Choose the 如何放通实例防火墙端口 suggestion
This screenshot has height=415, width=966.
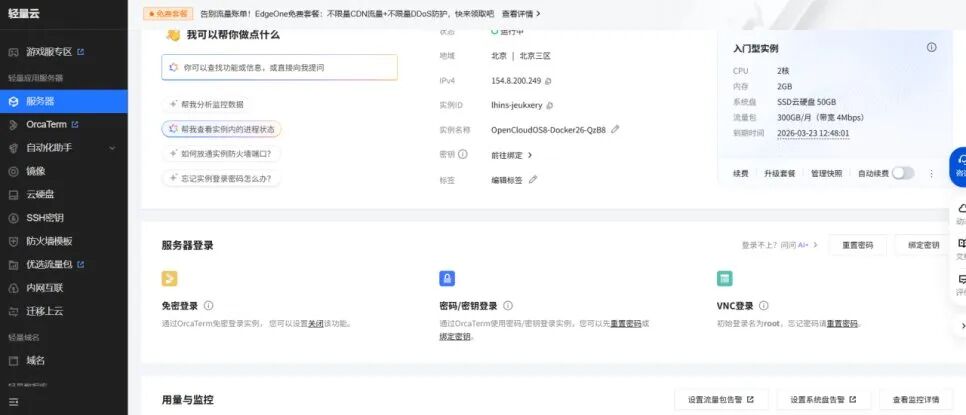click(221, 153)
